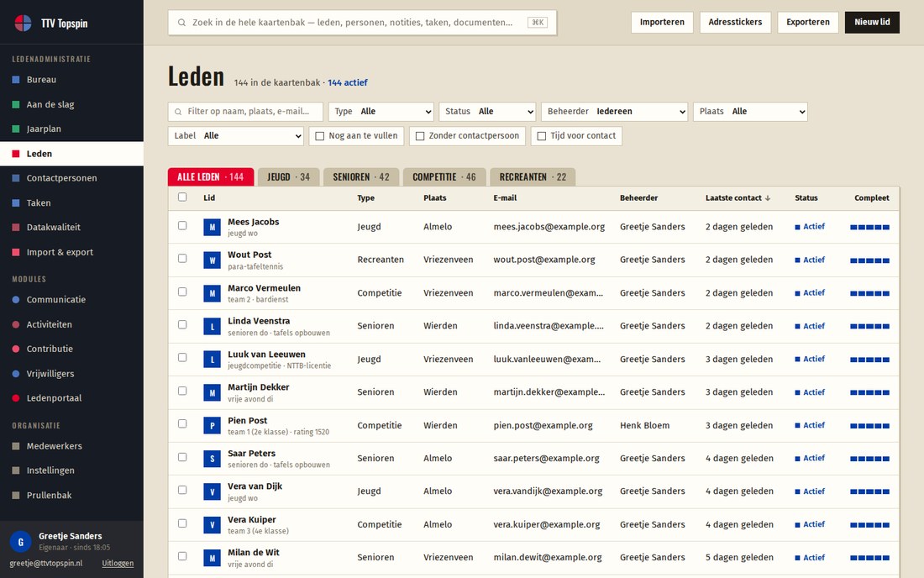Select the checkbox for Linda Veenstra

(x=182, y=324)
